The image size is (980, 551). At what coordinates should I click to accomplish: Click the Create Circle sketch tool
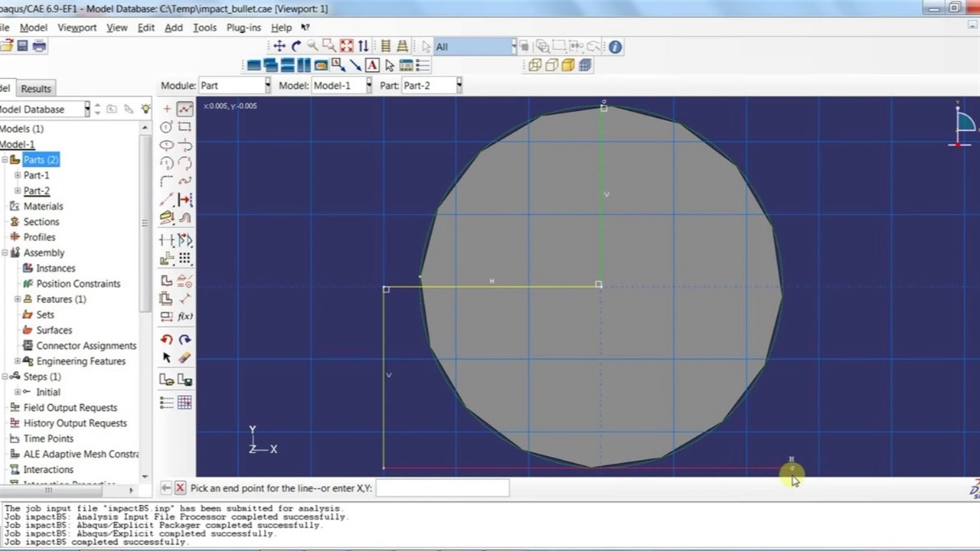(166, 127)
